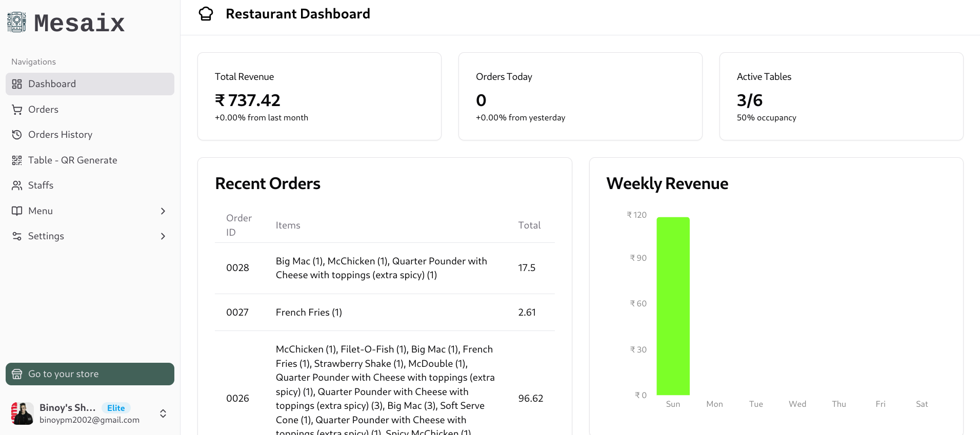Click the Menu book icon
The image size is (980, 435).
17,211
